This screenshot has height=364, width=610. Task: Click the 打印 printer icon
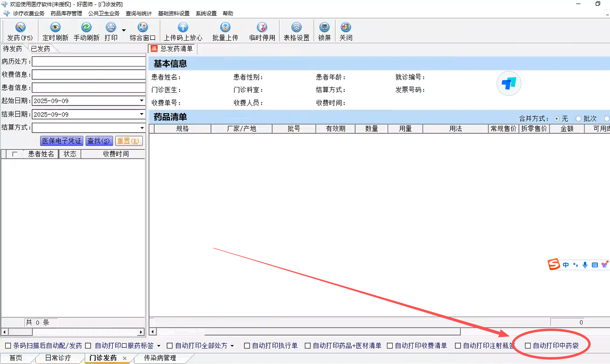click(111, 27)
